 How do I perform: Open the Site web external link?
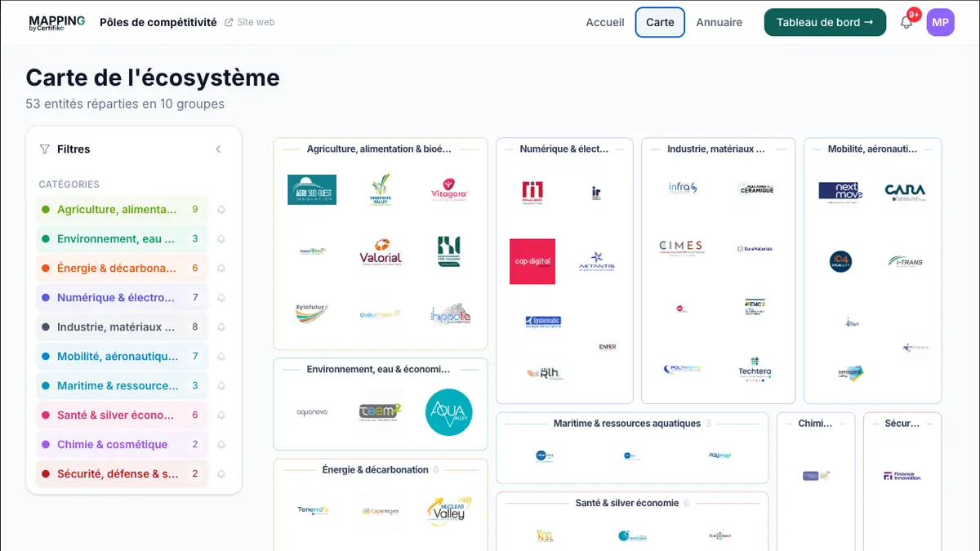250,23
